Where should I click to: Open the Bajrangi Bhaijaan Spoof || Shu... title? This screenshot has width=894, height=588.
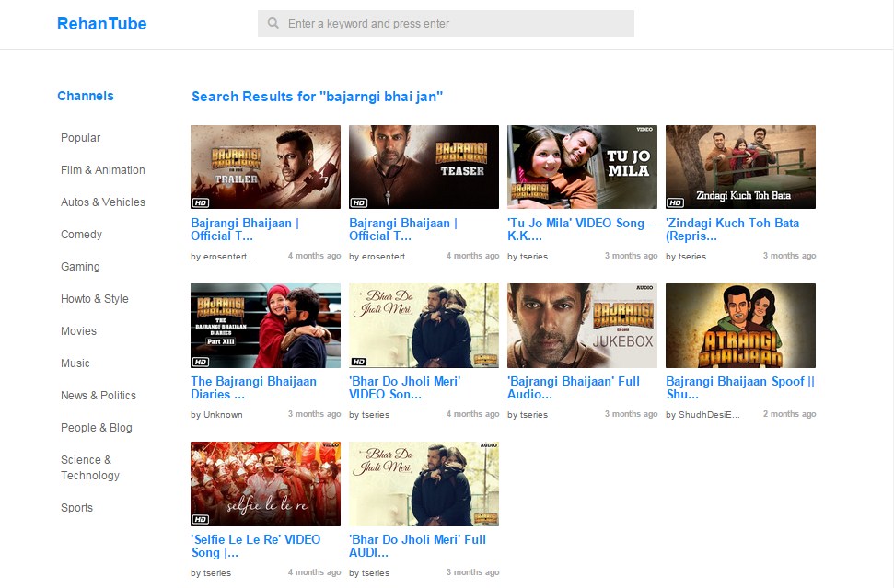tap(740, 387)
